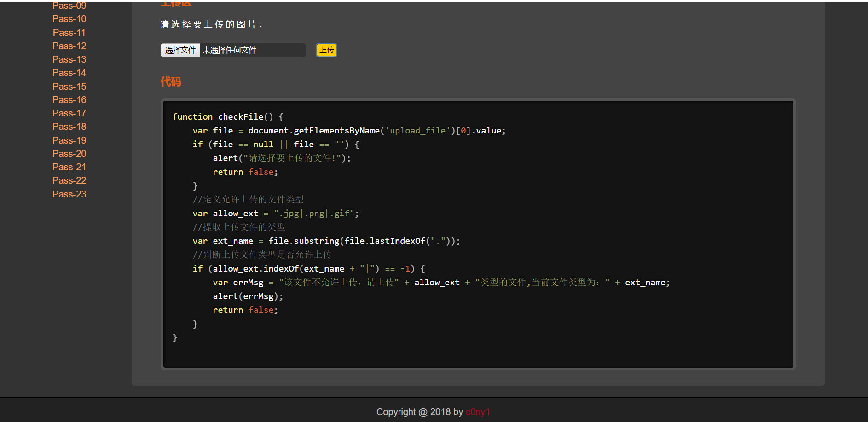Click the //提取上传文件的类型 comment
This screenshot has height=422, width=868.
pyautogui.click(x=239, y=227)
